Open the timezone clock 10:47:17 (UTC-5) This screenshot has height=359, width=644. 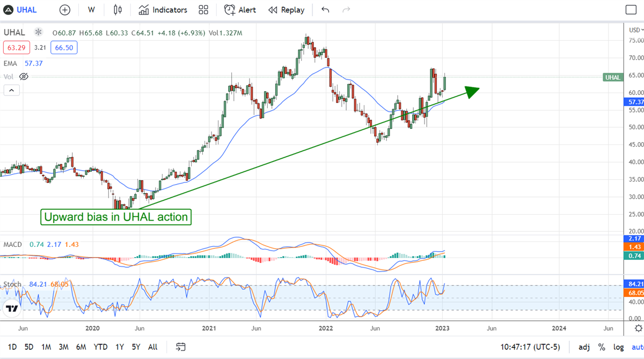pyautogui.click(x=529, y=347)
